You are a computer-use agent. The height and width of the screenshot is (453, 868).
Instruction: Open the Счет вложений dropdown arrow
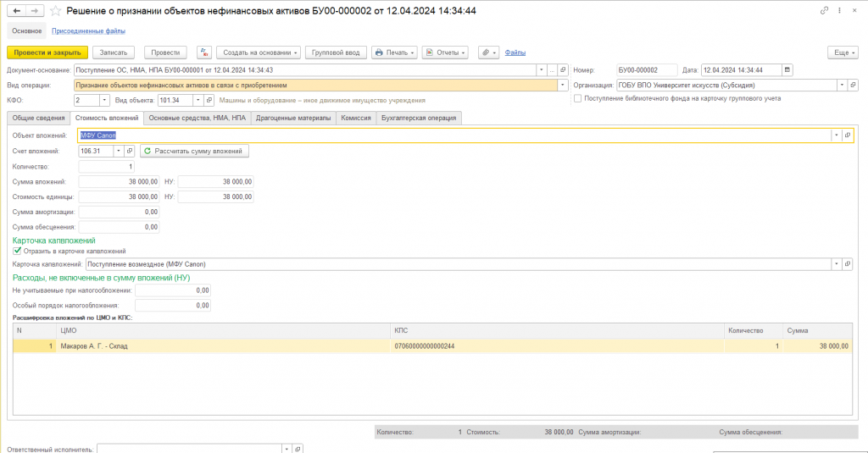(119, 151)
